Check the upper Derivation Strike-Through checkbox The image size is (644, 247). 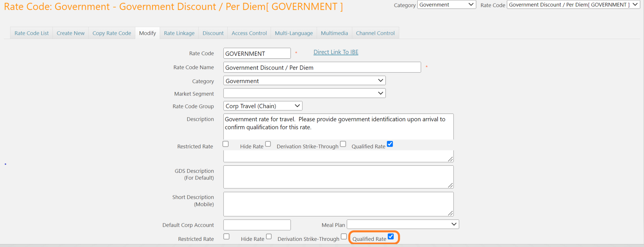(x=343, y=144)
